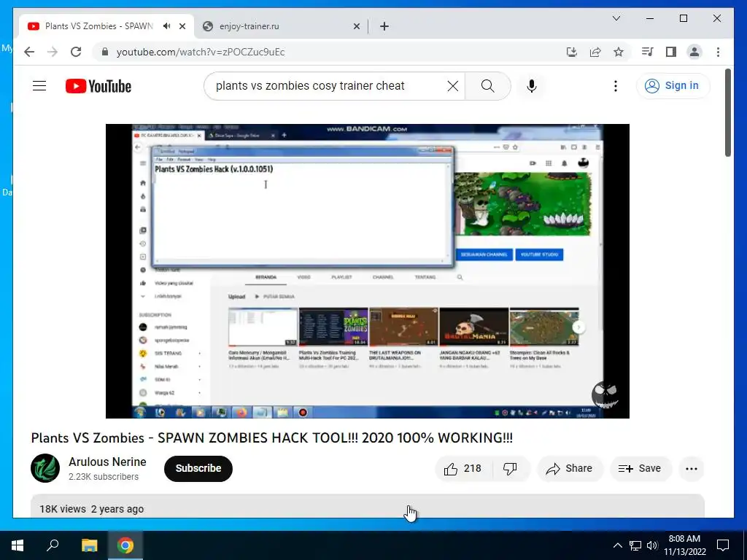Open the network status tray icon
The height and width of the screenshot is (560, 747).
point(635,545)
